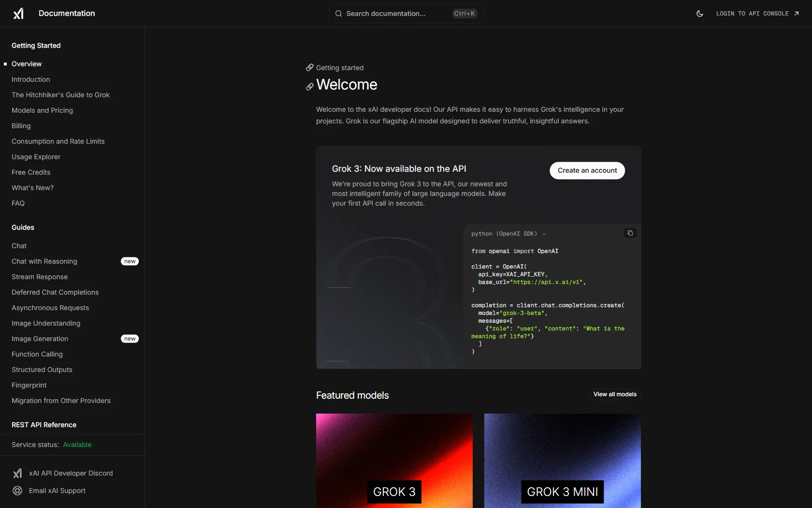
Task: Open Migration from Other Providers guide
Action: (61, 401)
